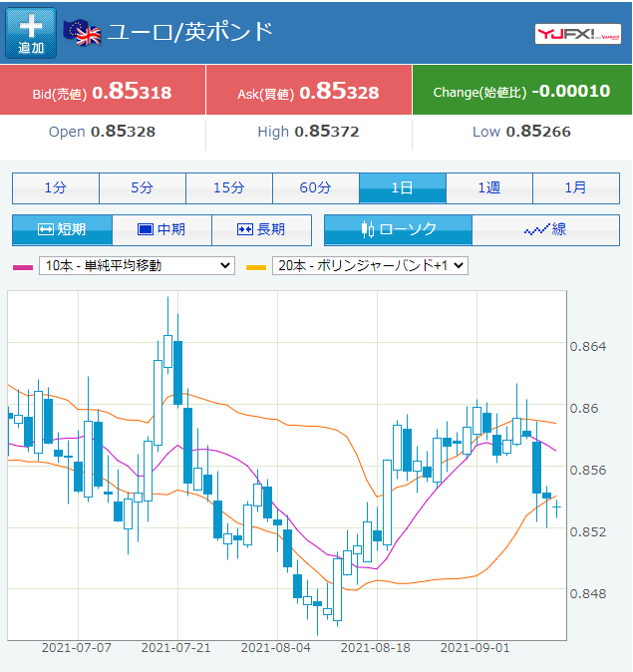
Task: Click the 追加 plus button
Action: [31, 33]
